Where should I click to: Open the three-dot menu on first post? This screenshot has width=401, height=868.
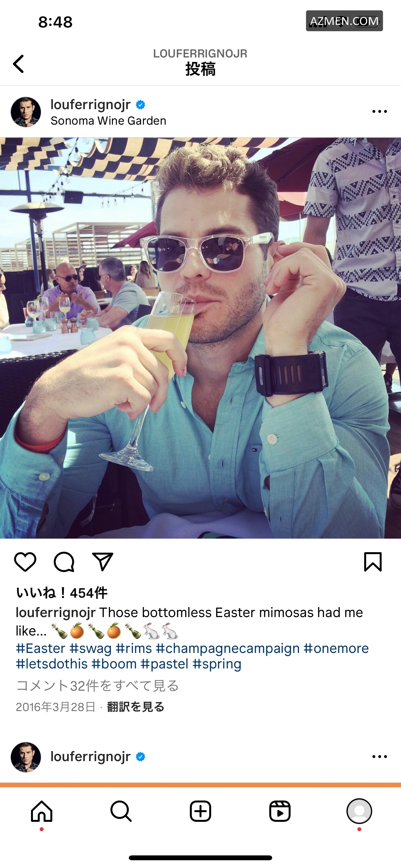[x=379, y=111]
